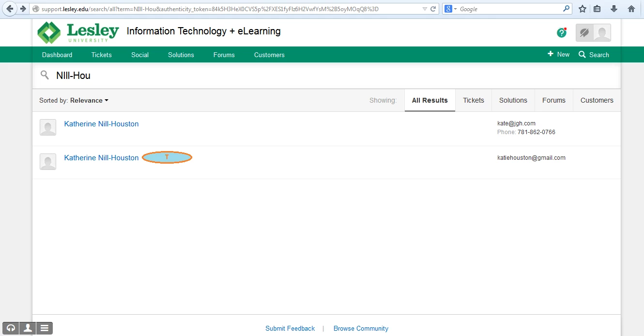Reload the page with the refresh icon
Image resolution: width=644 pixels, height=336 pixels.
[x=433, y=9]
